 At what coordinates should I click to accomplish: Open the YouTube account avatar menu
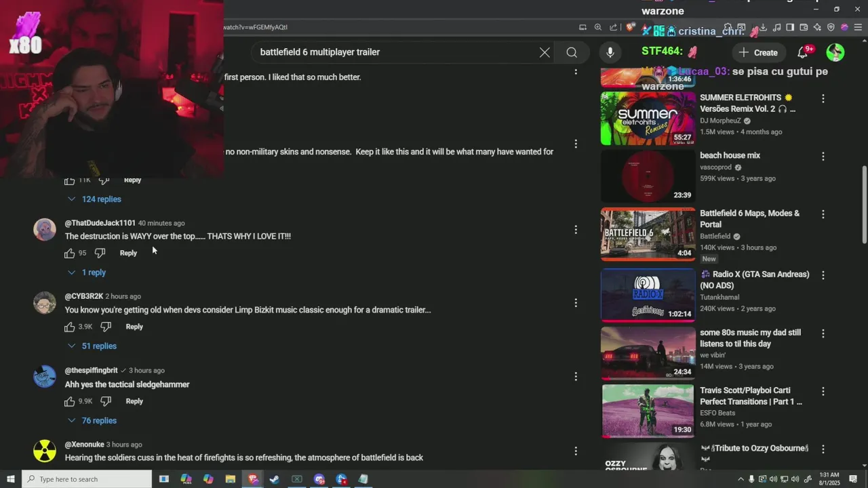pyautogui.click(x=835, y=52)
